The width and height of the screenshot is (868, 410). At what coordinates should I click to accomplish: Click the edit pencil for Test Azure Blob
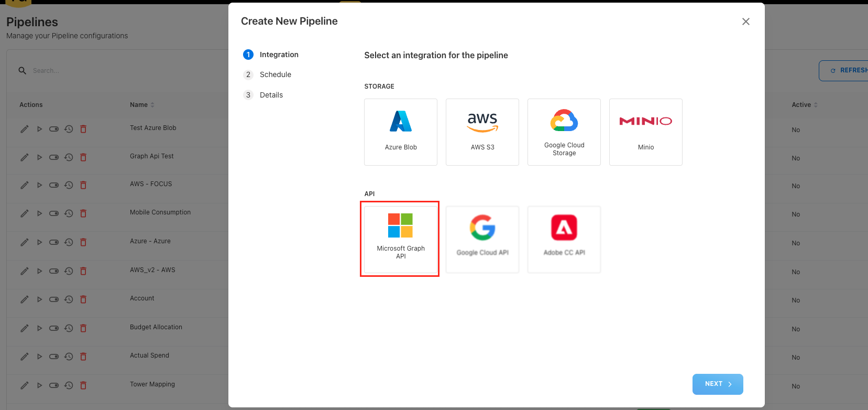coord(25,129)
